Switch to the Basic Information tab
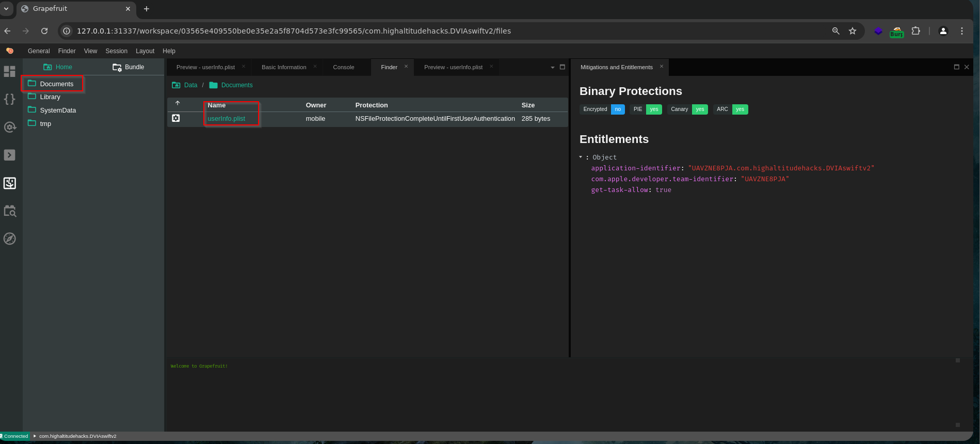Image resolution: width=980 pixels, height=444 pixels. click(x=284, y=67)
